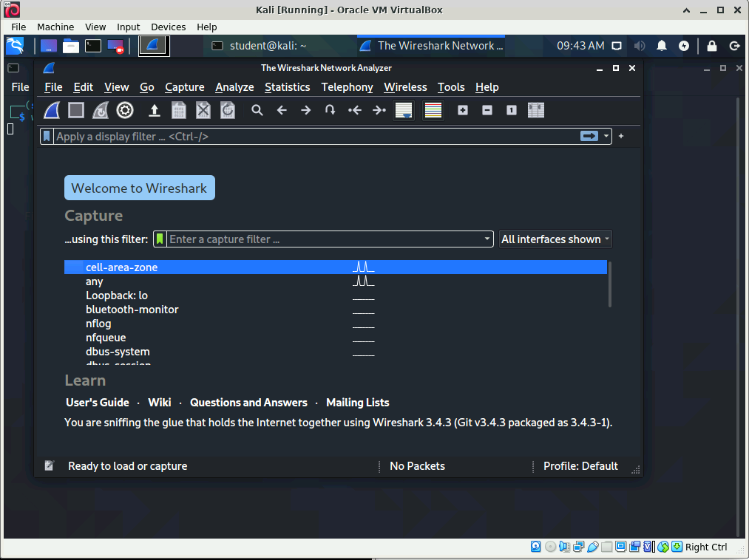The height and width of the screenshot is (560, 749).
Task: Click the Go to specified packet icon
Action: pyautogui.click(x=330, y=110)
